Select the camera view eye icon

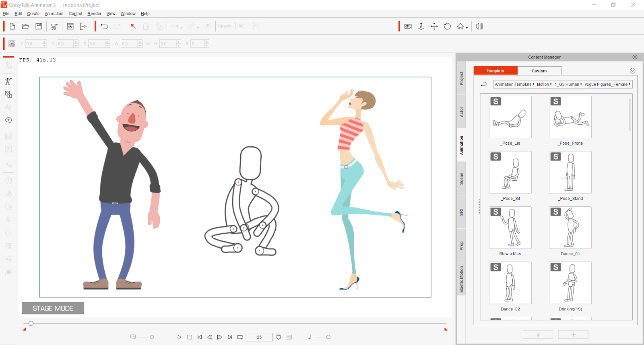click(408, 27)
